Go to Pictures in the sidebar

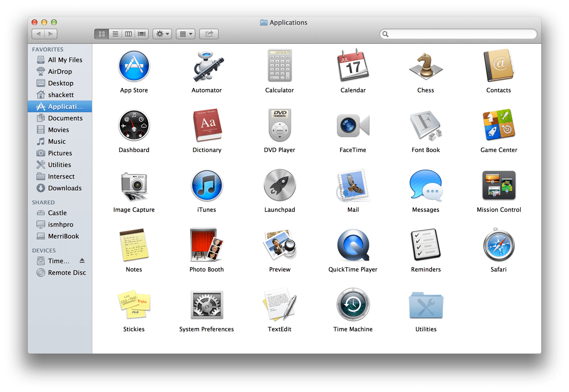(x=60, y=153)
